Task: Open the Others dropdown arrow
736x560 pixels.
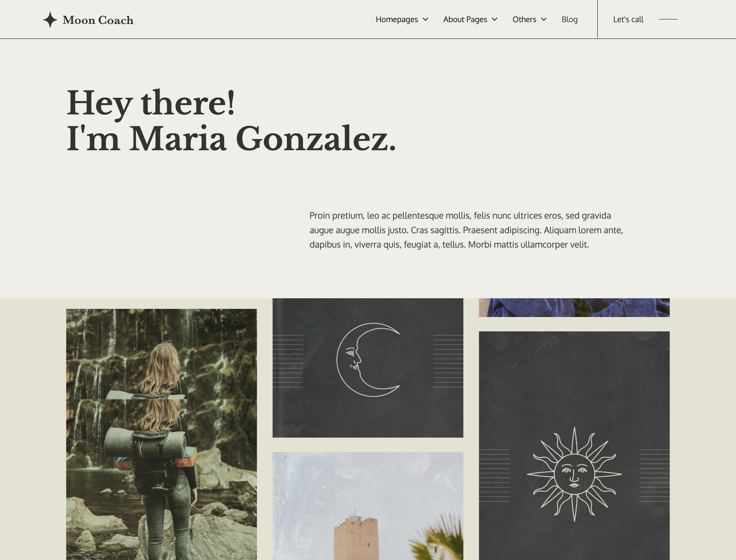Action: pos(544,19)
